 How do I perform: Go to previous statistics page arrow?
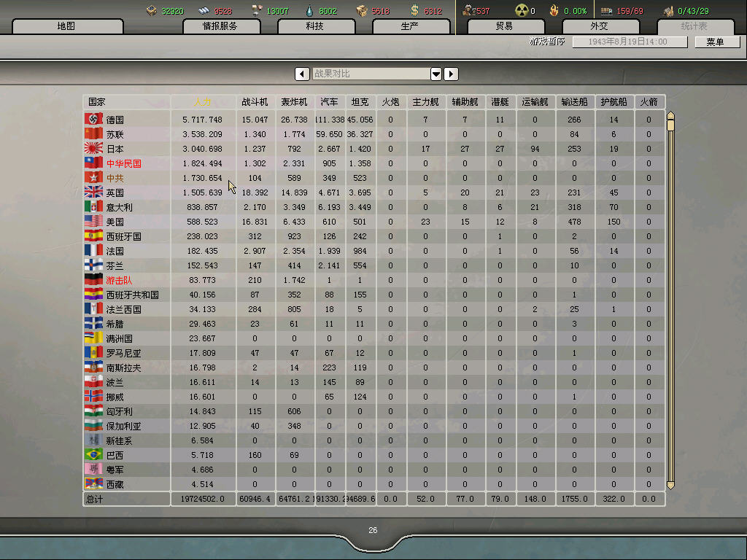coord(302,74)
